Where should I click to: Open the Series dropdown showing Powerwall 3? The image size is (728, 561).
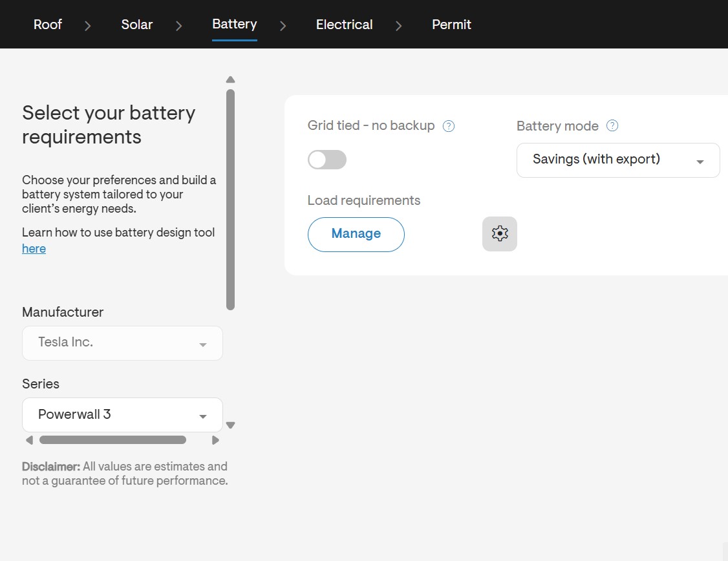pyautogui.click(x=123, y=415)
